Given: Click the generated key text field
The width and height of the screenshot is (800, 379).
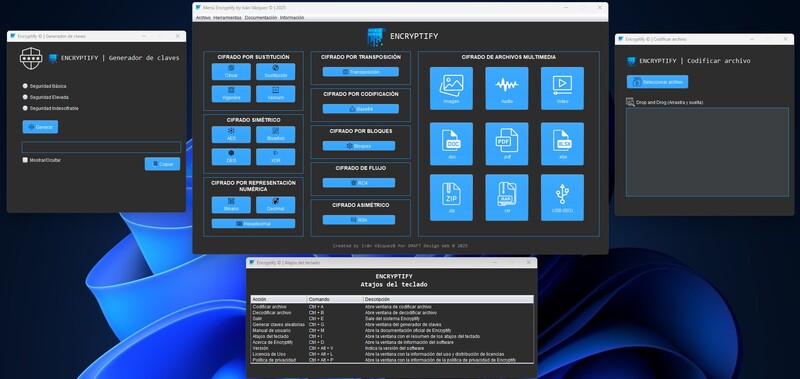Looking at the screenshot, I should (101, 147).
